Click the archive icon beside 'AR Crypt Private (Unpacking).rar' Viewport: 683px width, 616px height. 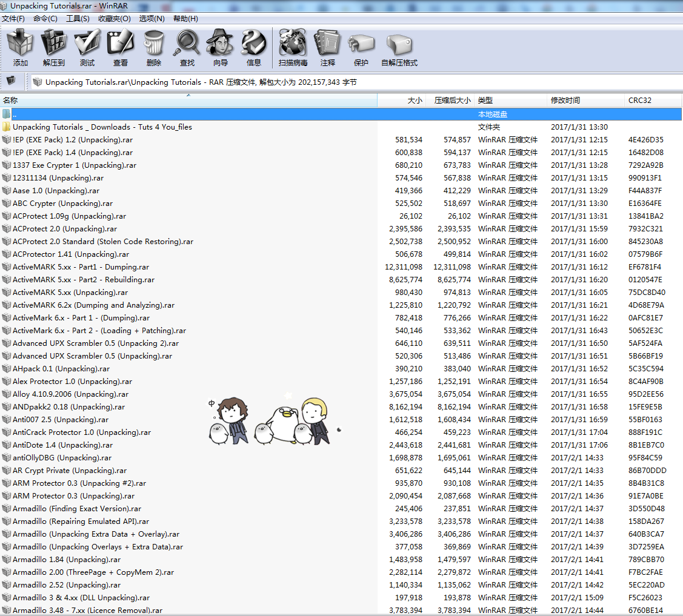coord(6,471)
